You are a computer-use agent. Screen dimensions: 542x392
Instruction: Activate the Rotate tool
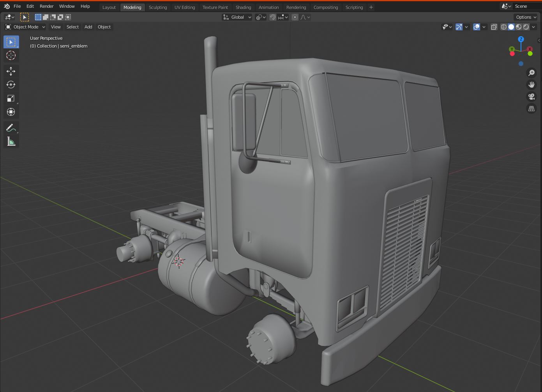pos(11,85)
